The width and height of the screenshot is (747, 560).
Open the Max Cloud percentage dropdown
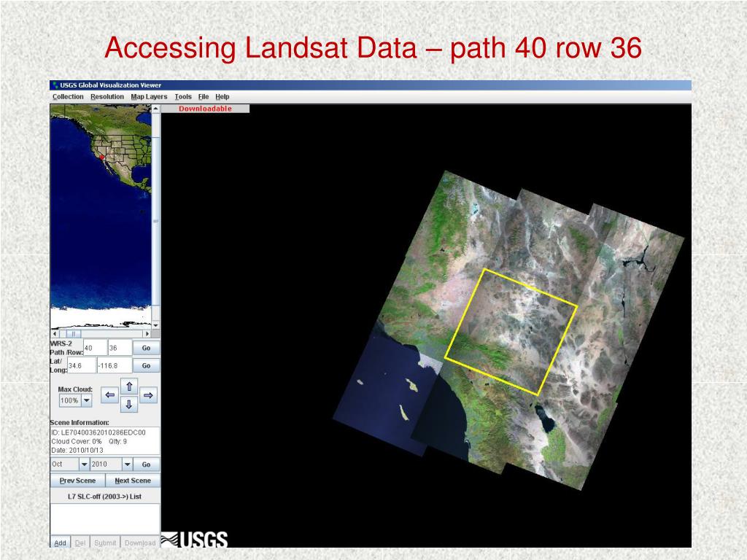(87, 401)
